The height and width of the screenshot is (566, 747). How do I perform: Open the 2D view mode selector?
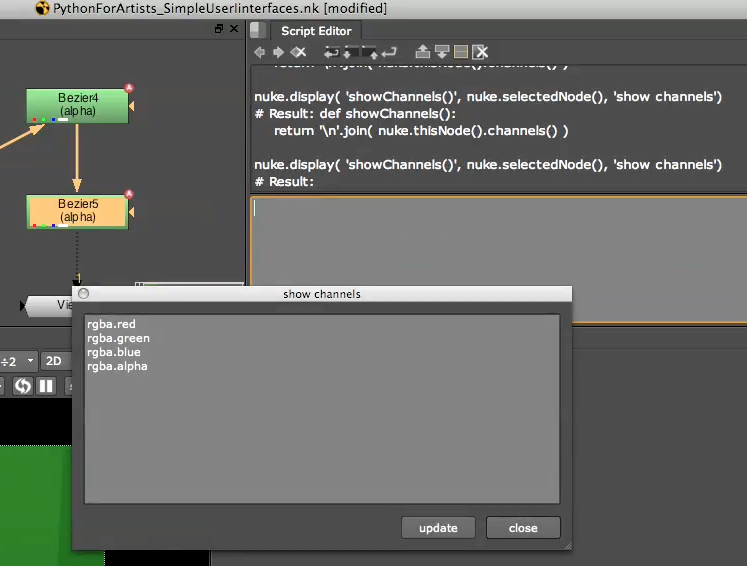point(56,362)
